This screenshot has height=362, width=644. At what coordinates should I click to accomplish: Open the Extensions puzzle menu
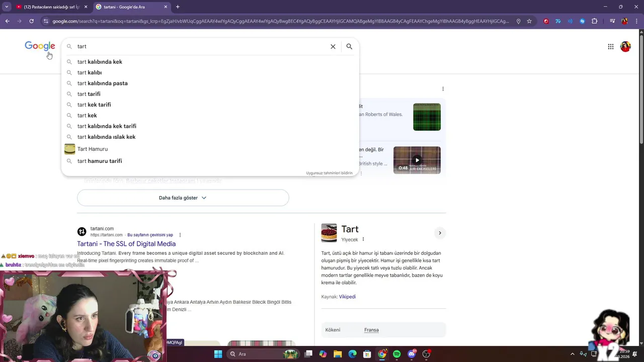pyautogui.click(x=594, y=21)
